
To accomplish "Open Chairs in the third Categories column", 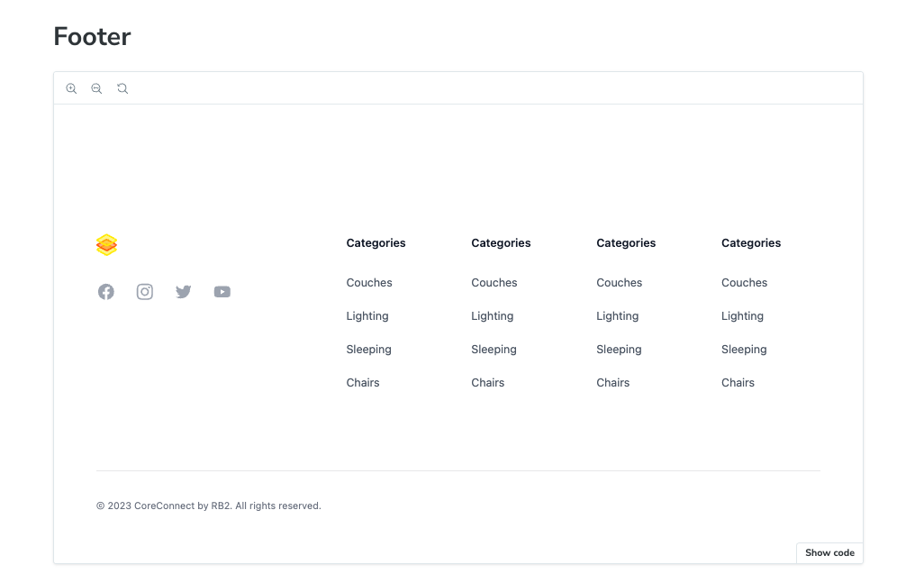I will (612, 383).
